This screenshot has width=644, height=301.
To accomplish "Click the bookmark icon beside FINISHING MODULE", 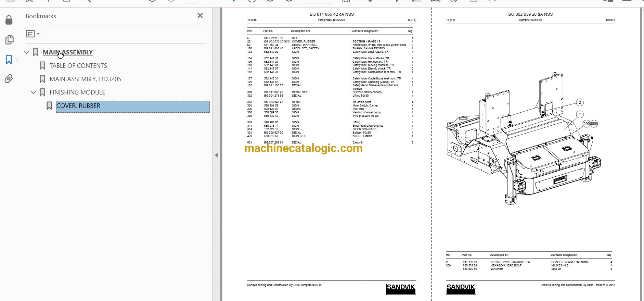I will tap(42, 92).
